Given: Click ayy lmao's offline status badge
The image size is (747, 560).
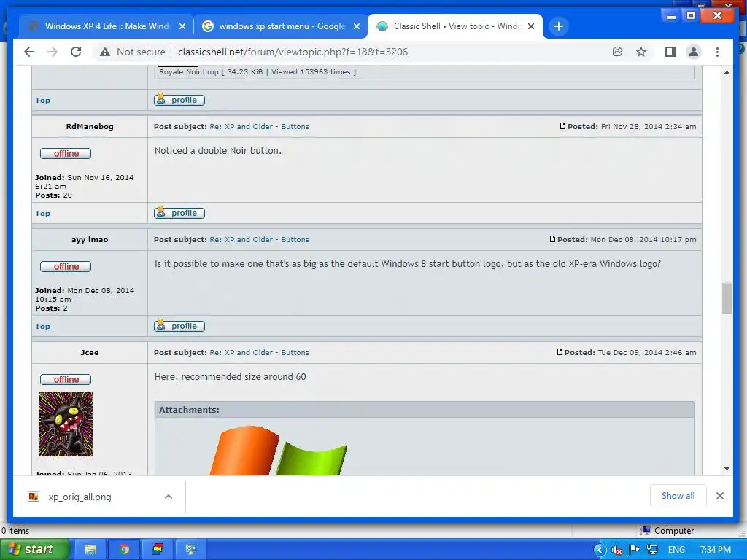Looking at the screenshot, I should [x=66, y=267].
